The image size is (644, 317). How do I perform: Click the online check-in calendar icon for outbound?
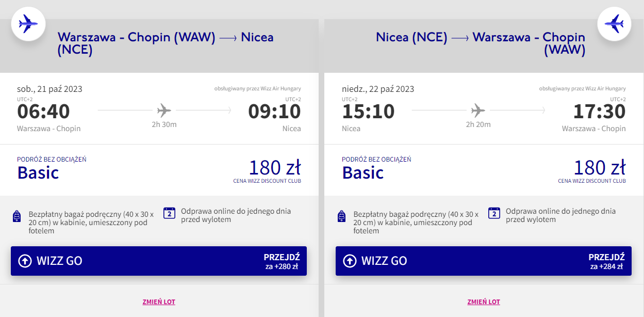(x=170, y=213)
